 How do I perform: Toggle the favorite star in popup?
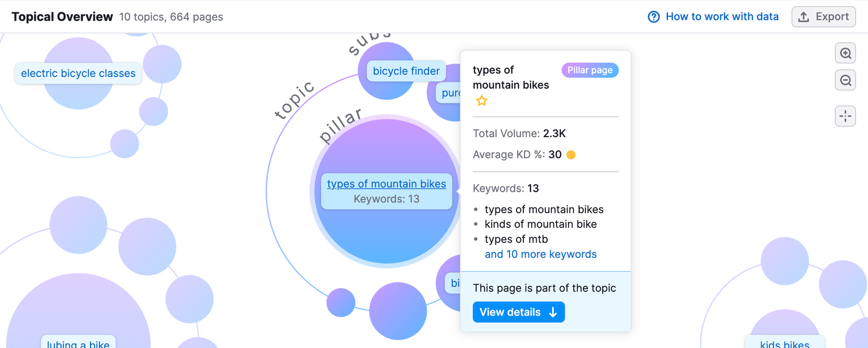click(x=482, y=101)
